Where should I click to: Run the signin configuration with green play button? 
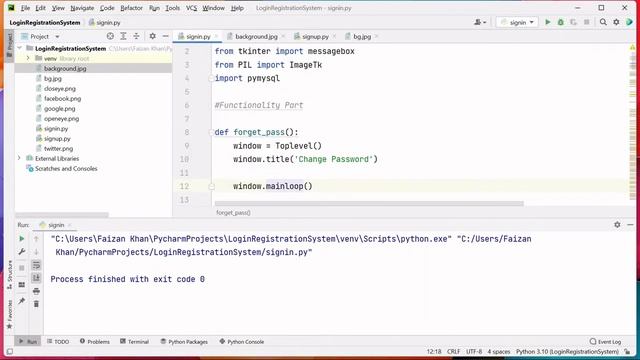(548, 22)
